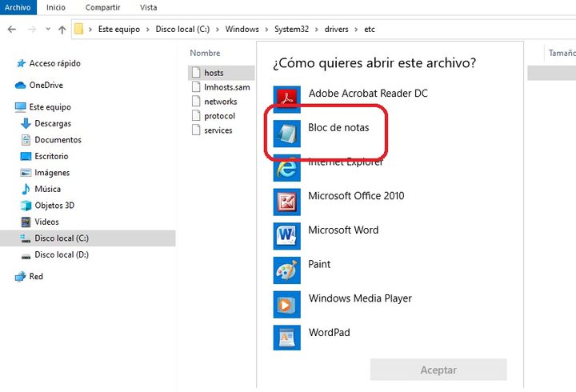Choose the Windows Media Player label
This screenshot has height=392, width=576.
(x=360, y=298)
